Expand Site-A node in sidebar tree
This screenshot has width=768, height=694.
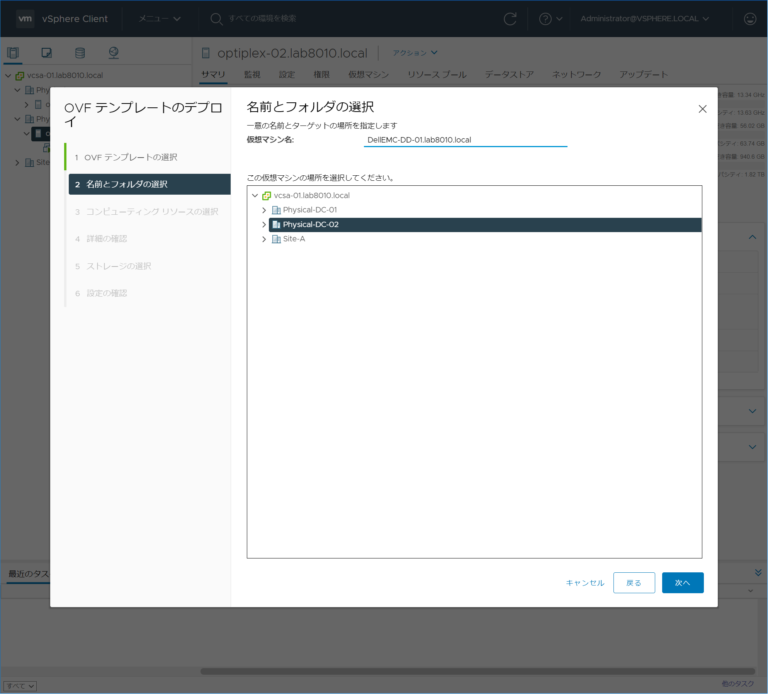click(x=17, y=163)
